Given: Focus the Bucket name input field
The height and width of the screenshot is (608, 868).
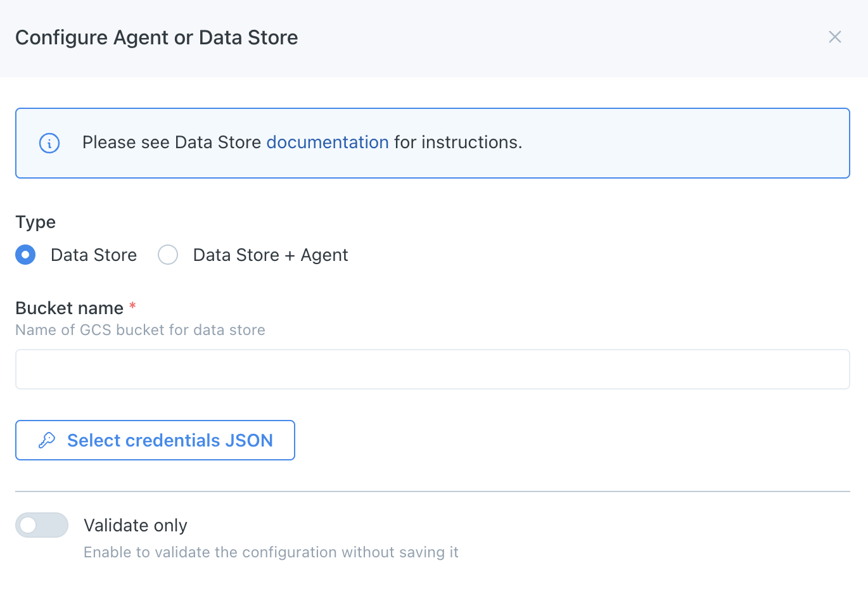Looking at the screenshot, I should (x=433, y=369).
